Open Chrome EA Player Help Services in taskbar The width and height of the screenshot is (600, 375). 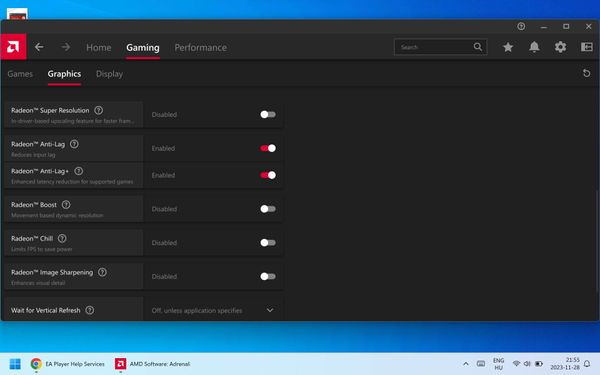[68, 364]
